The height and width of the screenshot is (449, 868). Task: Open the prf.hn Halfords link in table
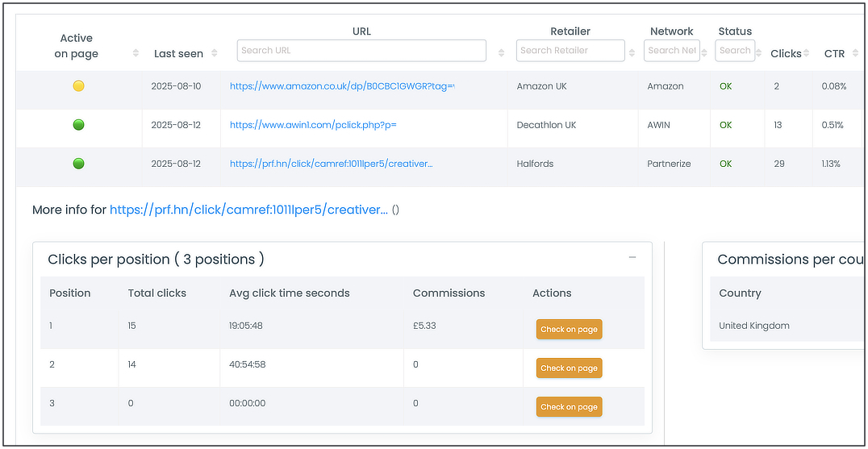pyautogui.click(x=331, y=164)
